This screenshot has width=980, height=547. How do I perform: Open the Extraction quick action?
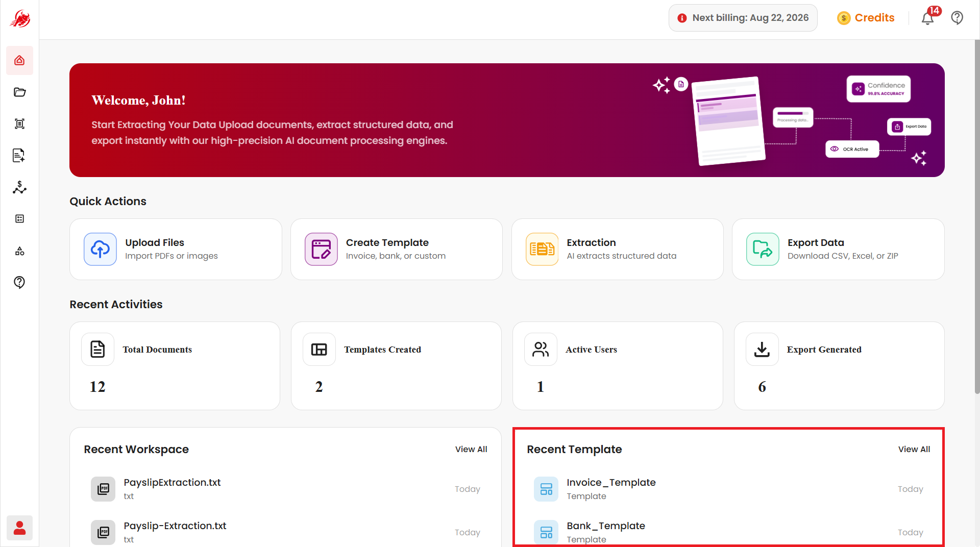[x=617, y=249]
